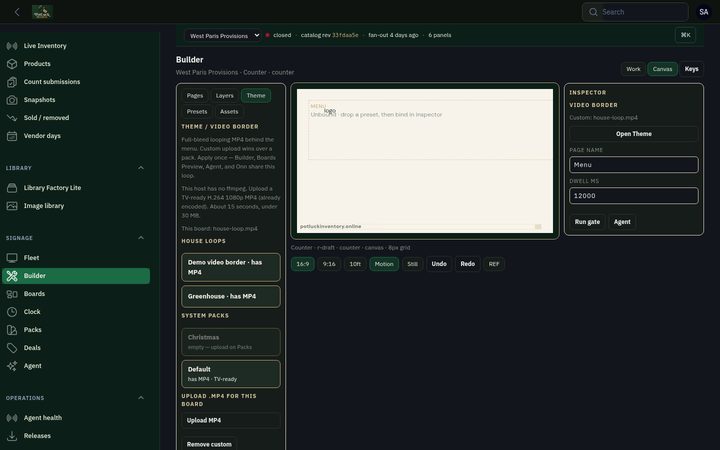Click the Vendor days calendar icon
720x450 pixels.
pyautogui.click(x=12, y=136)
